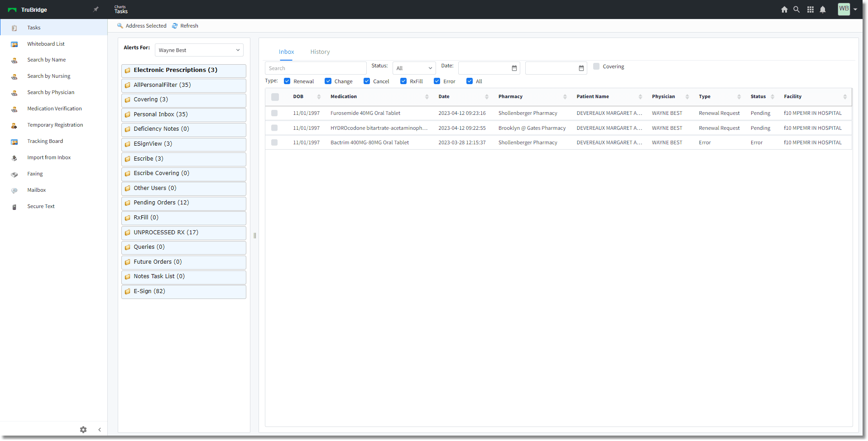Click the panel splitter handle
The image size is (868, 441).
255,236
